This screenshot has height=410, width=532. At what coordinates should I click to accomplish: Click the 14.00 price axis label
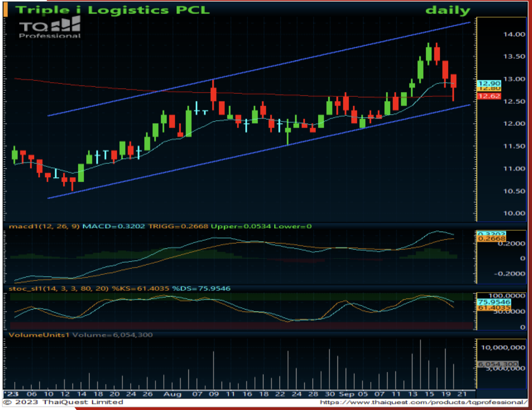click(x=514, y=34)
